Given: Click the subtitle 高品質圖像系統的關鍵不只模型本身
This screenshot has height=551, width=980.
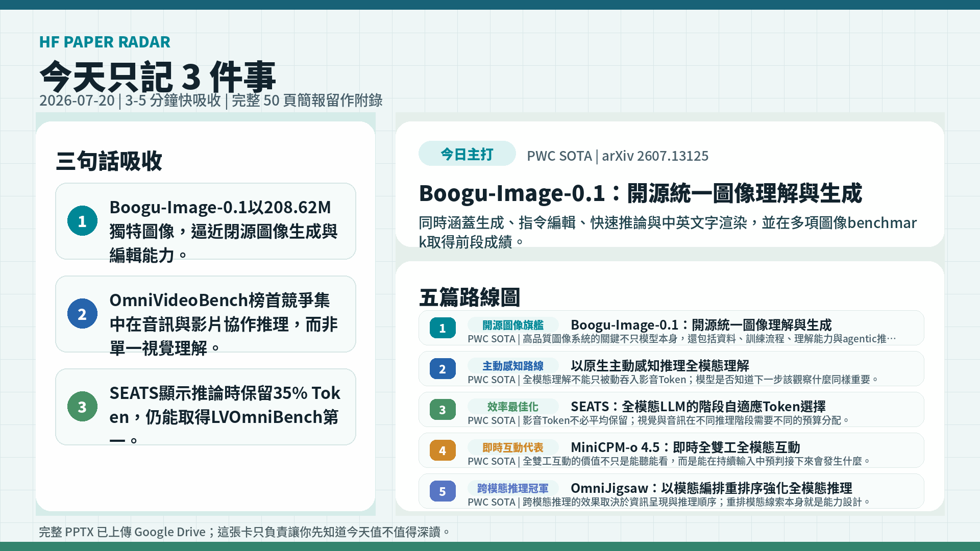Looking at the screenshot, I should pyautogui.click(x=682, y=339).
